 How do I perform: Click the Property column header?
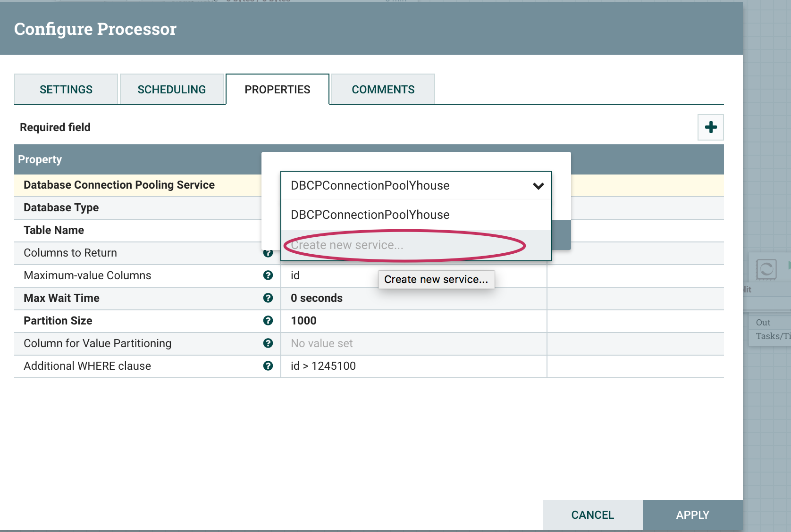tap(40, 159)
